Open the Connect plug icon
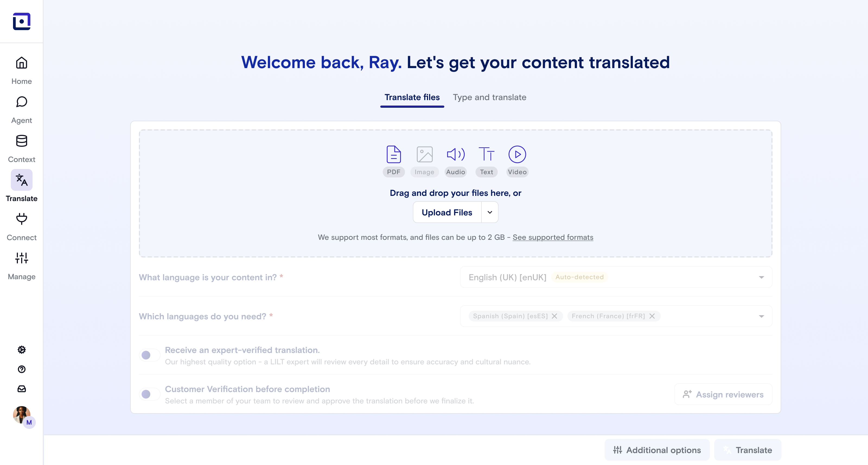Viewport: 868px width, 465px height. [x=22, y=219]
